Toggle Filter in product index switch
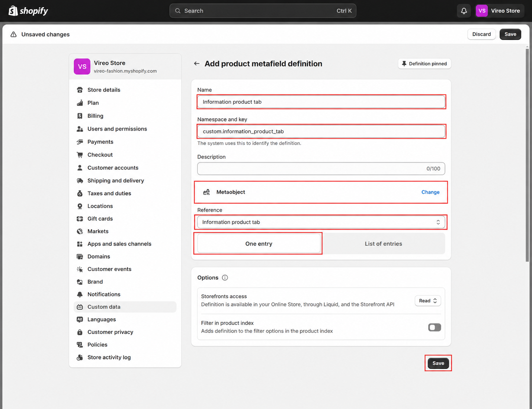This screenshot has height=409, width=532. [x=435, y=328]
